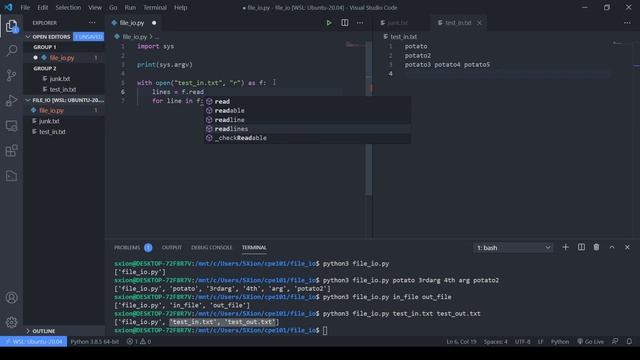Open the Selection menu
This screenshot has width=640, height=360.
click(x=68, y=7)
